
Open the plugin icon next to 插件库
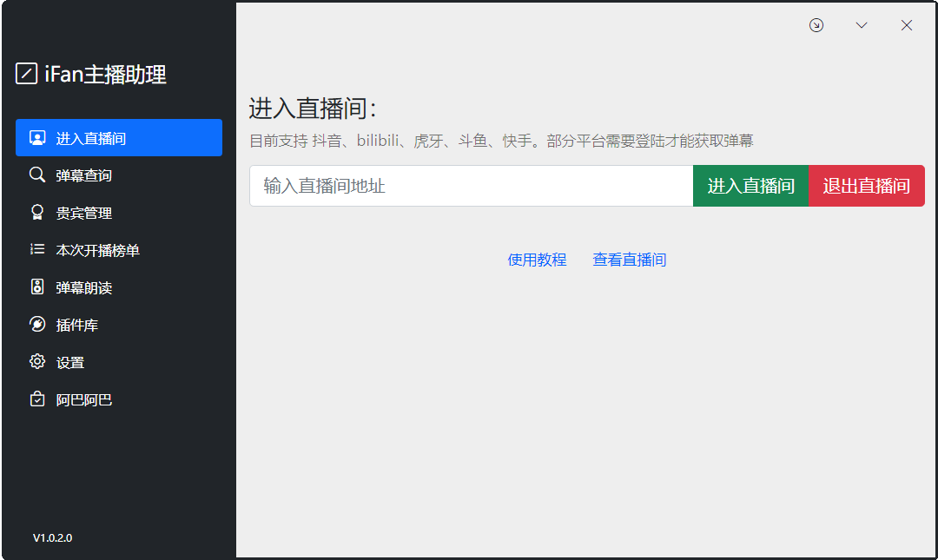click(x=37, y=324)
